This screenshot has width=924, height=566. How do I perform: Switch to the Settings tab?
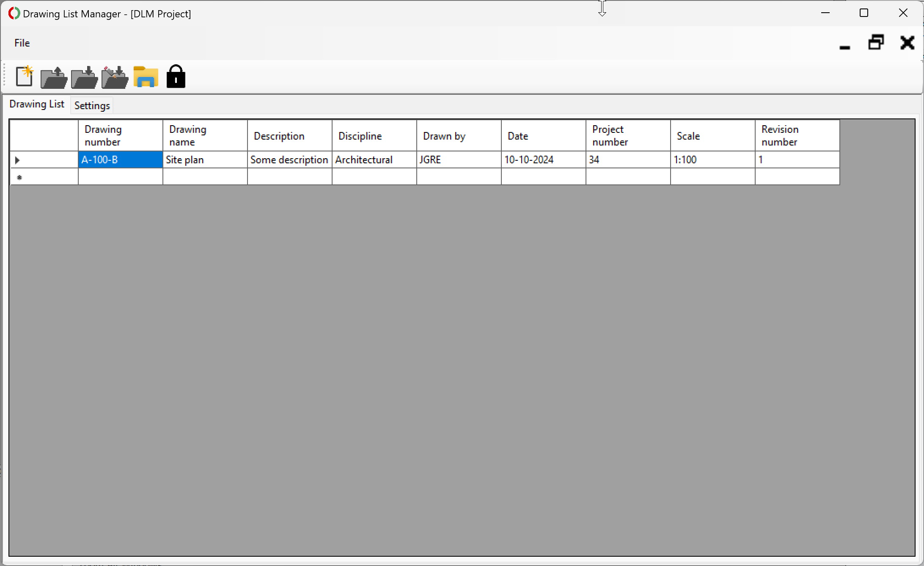point(92,105)
